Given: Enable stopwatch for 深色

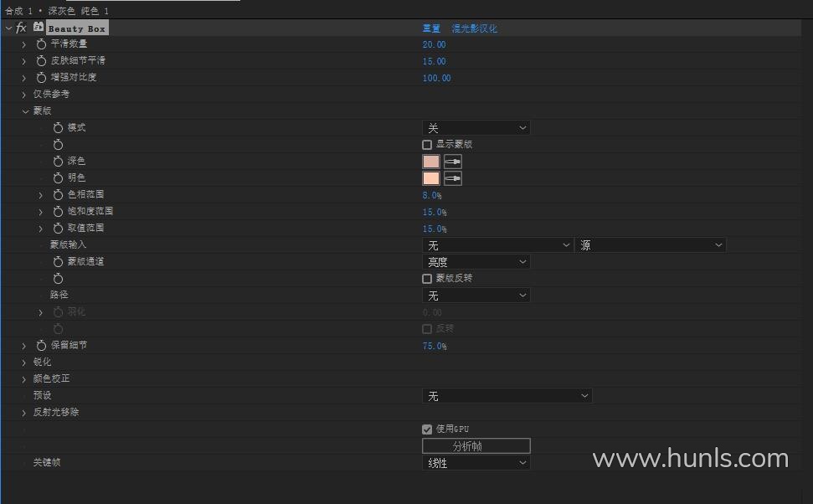Looking at the screenshot, I should point(58,162).
